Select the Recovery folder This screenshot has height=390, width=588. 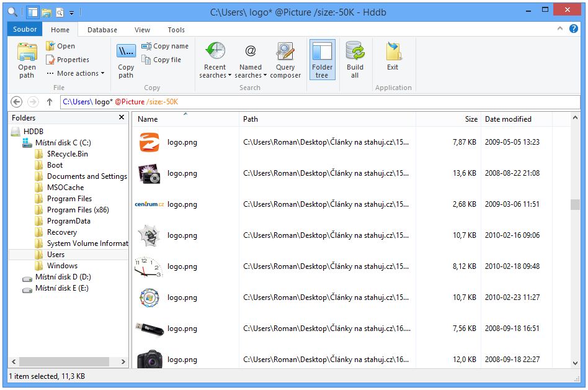click(x=56, y=232)
